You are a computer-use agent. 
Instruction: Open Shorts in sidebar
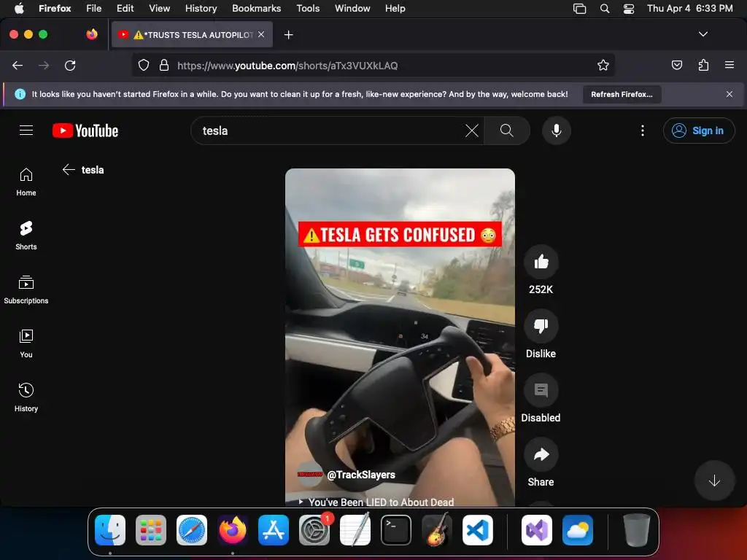point(26,236)
